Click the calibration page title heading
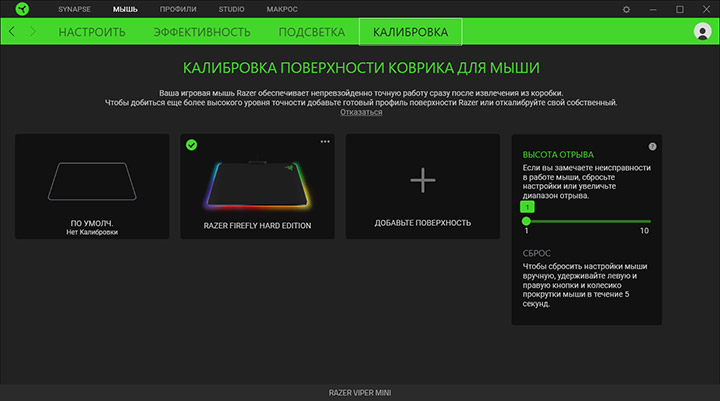Screen dimensions: 720x401 [361, 68]
